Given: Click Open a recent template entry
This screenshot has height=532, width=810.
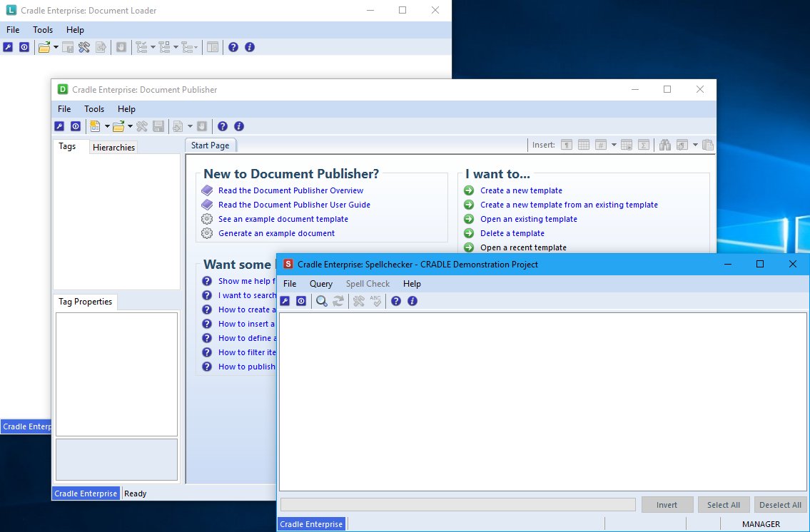Looking at the screenshot, I should click(x=523, y=247).
